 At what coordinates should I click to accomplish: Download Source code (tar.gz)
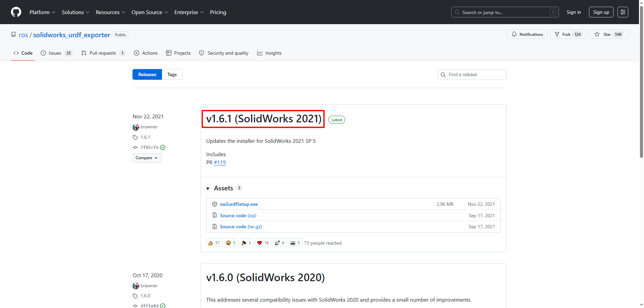[x=241, y=227]
